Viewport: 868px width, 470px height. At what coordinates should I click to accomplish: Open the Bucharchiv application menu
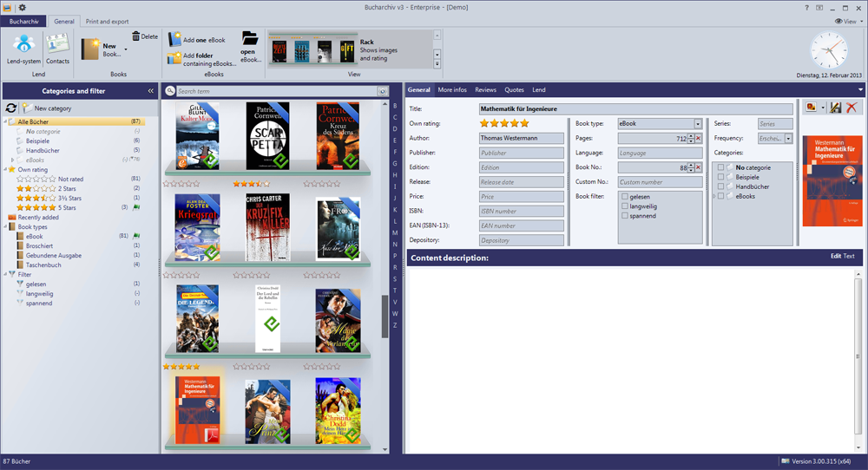click(23, 21)
